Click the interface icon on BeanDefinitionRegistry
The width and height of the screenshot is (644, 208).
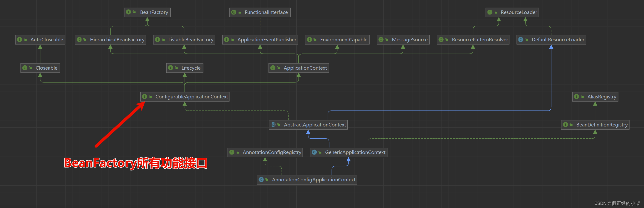tap(565, 125)
